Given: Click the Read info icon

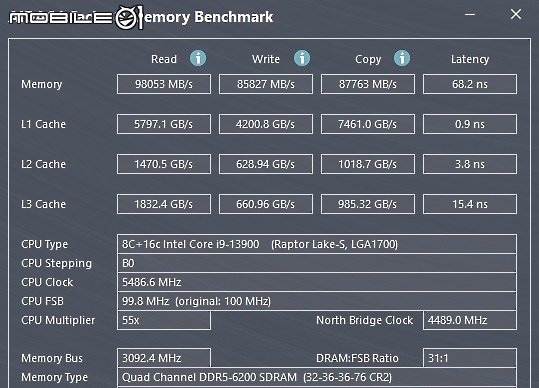Looking at the screenshot, I should pos(198,58).
